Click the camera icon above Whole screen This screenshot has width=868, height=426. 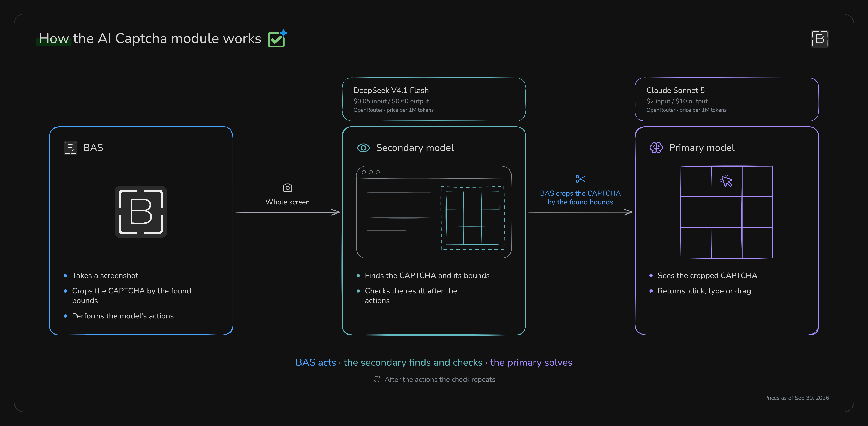[x=287, y=187]
